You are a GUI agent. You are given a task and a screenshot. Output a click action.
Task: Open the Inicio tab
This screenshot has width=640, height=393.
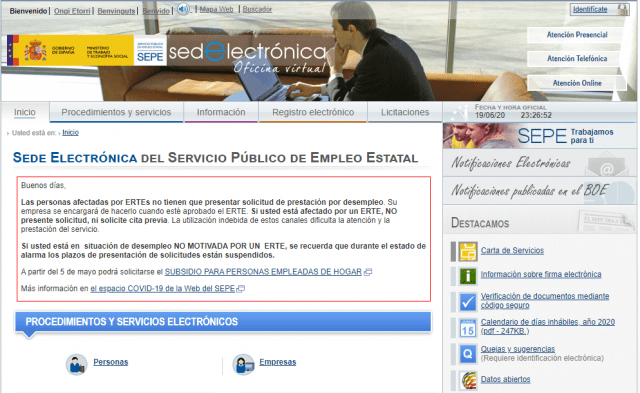(x=25, y=112)
